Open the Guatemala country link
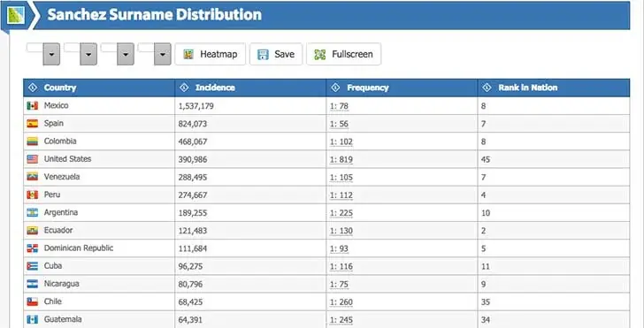 click(x=63, y=319)
